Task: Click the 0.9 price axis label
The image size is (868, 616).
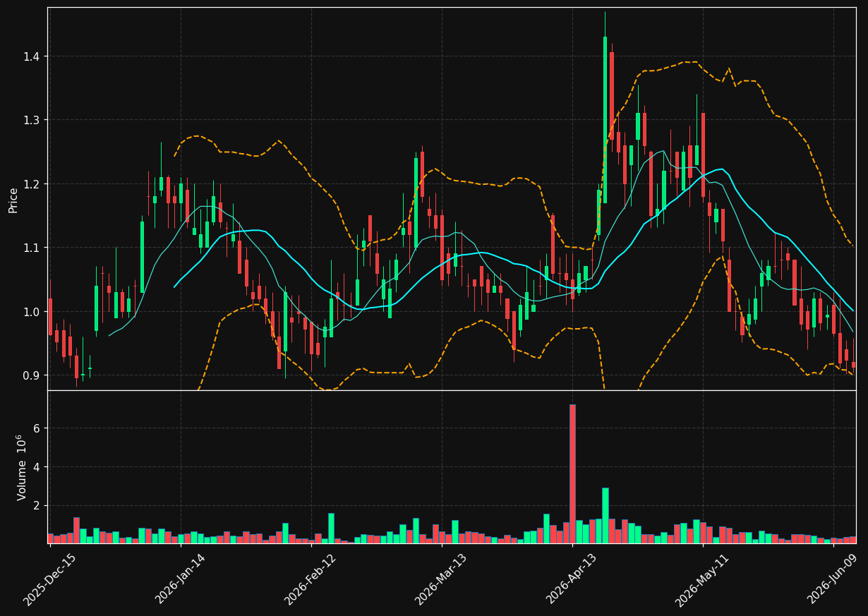Action: [32, 375]
